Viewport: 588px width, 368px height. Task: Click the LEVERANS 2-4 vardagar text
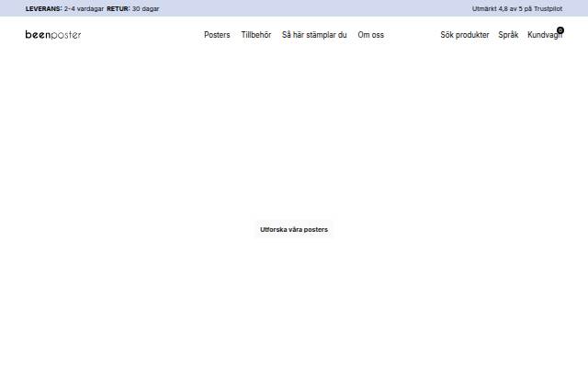point(64,8)
